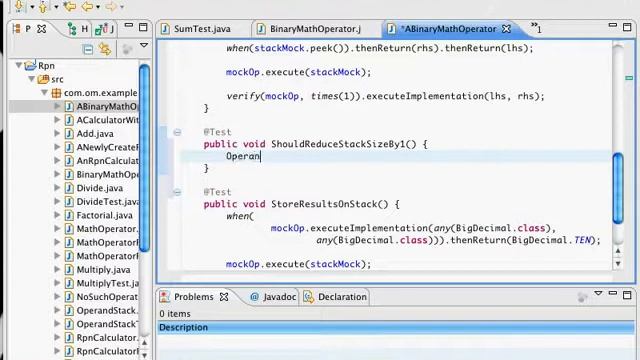
Task: Fold the ShouldReduceStackSizeBy1 method
Action: [177, 132]
